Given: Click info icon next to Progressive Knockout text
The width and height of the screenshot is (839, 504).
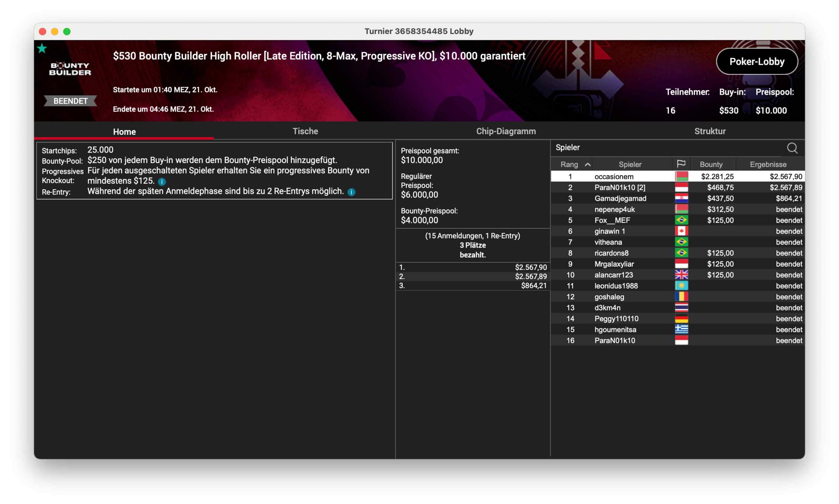Looking at the screenshot, I should coord(162,181).
